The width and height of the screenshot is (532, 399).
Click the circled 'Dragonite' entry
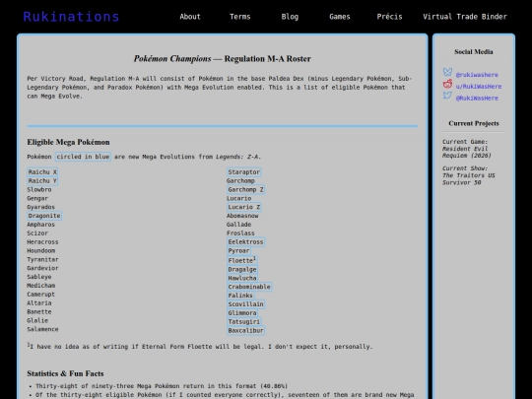pos(44,216)
